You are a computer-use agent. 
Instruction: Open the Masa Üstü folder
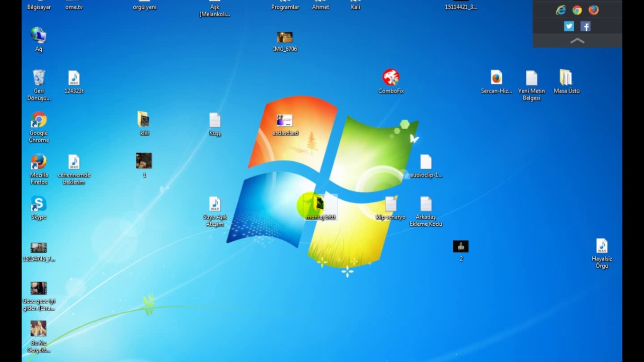(566, 77)
